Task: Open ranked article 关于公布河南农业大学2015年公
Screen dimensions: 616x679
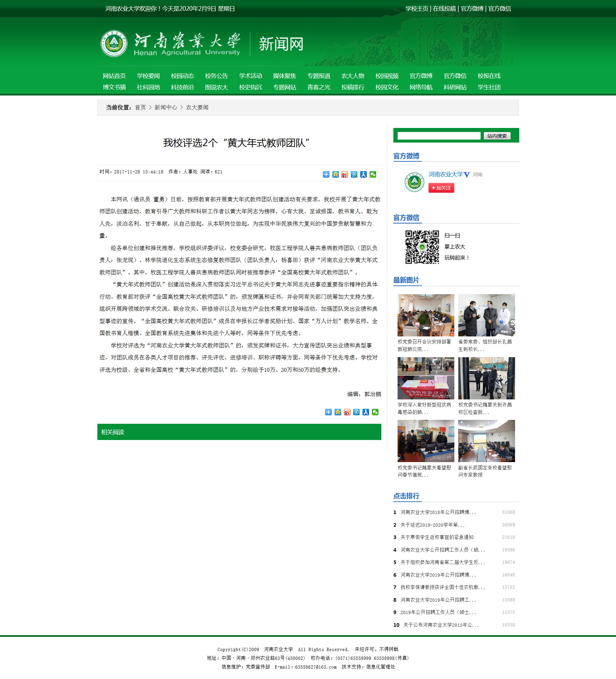Action: pos(441,625)
